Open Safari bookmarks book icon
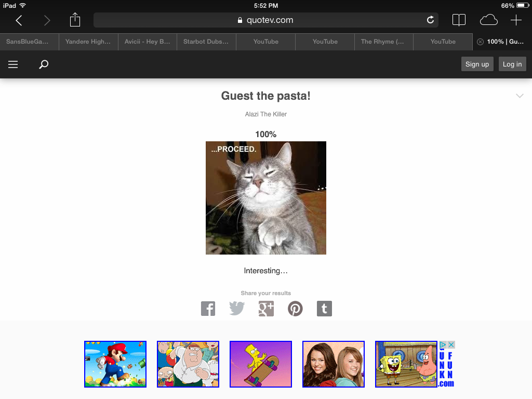The width and height of the screenshot is (532, 399). point(459,20)
